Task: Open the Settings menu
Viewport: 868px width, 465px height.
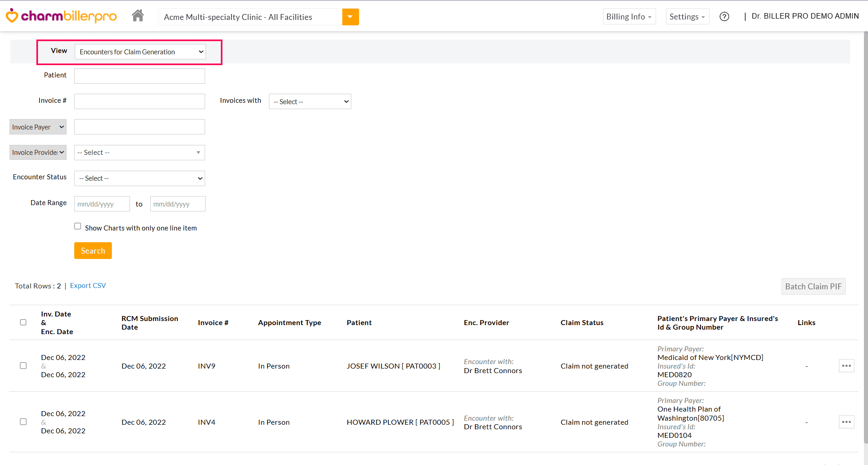Action: tap(687, 17)
